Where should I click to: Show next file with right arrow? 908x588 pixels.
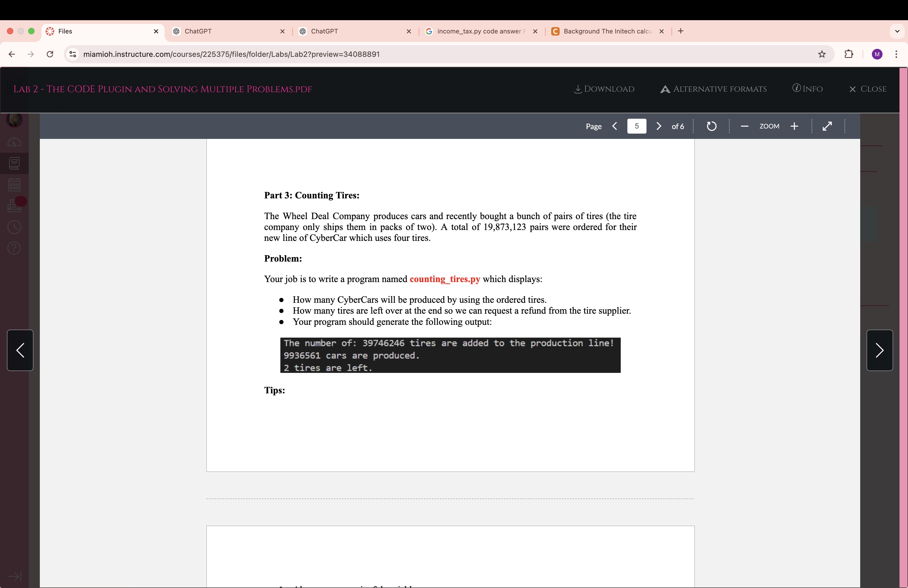pos(879,350)
